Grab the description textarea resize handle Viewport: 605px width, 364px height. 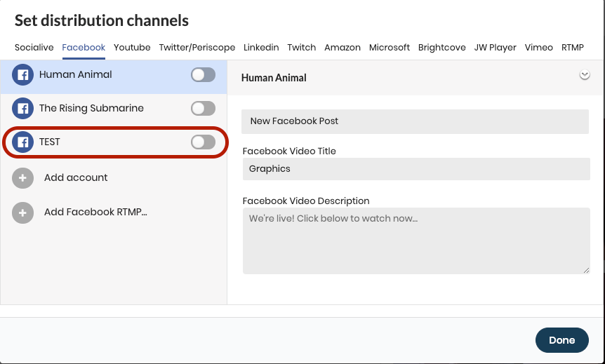(587, 270)
